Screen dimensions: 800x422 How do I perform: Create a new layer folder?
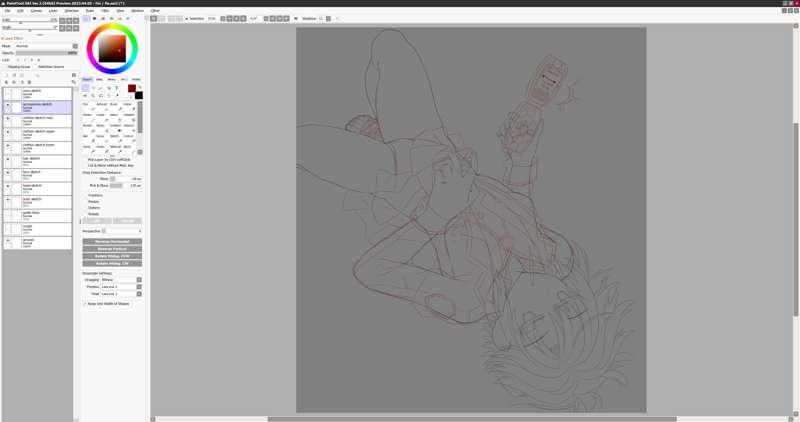coord(21,75)
